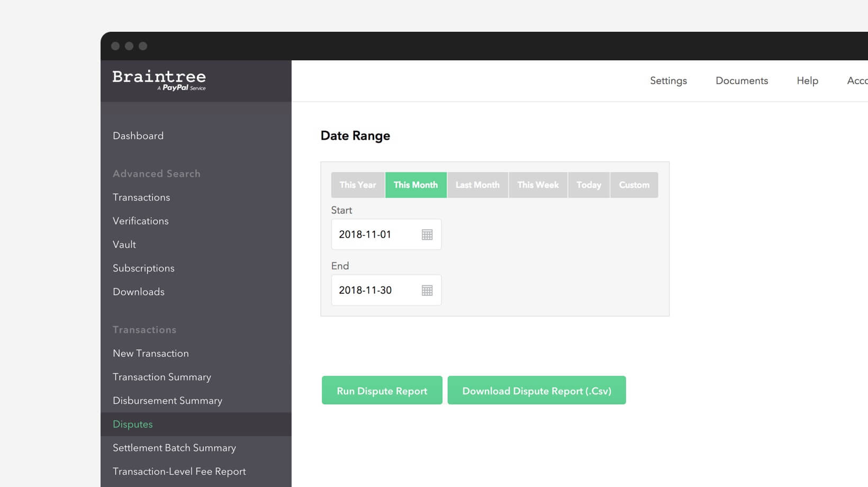Open the Help menu
The width and height of the screenshot is (868, 487).
click(808, 80)
